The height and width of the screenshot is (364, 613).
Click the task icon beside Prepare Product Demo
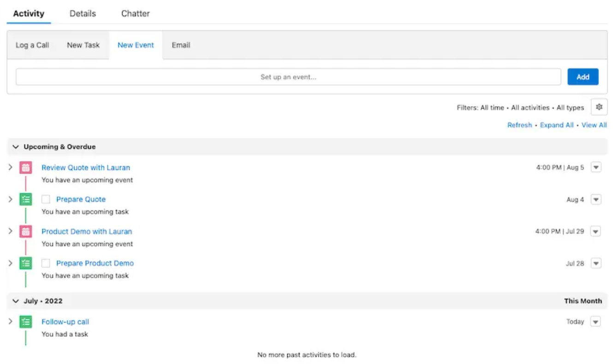tap(25, 263)
